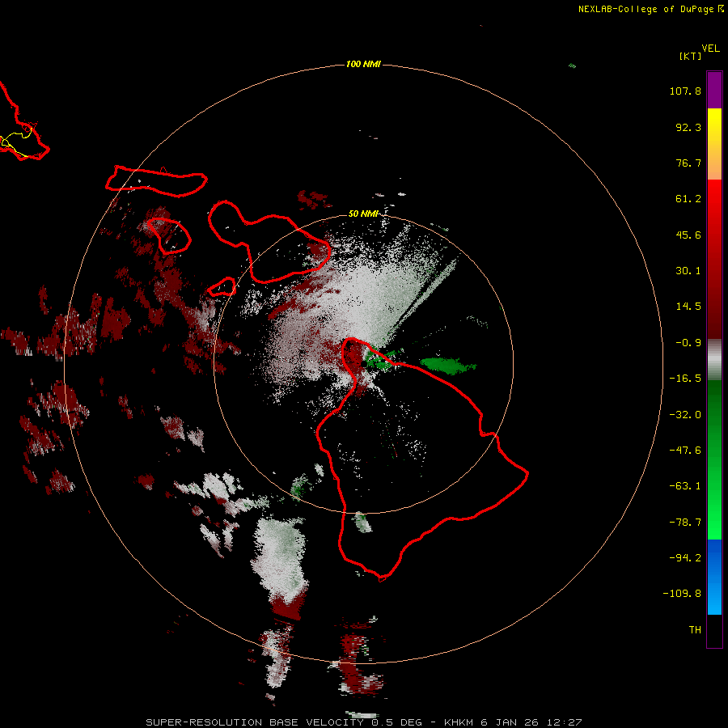This screenshot has width=728, height=728.
Task: Pick the black TH segment of the color bar
Action: click(x=714, y=630)
